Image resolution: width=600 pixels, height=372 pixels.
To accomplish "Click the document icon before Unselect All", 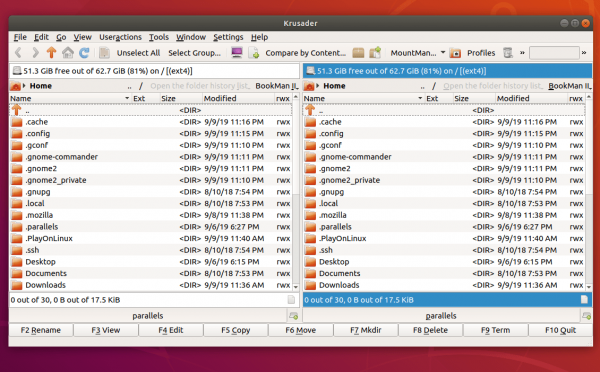I will (x=104, y=52).
